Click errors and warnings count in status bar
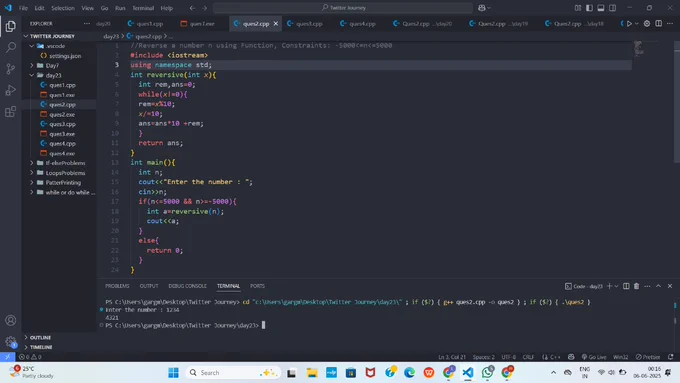Screen dimensions: 680x383 tap(30, 357)
